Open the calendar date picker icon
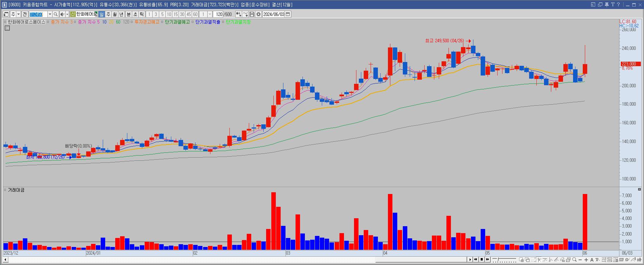The height and width of the screenshot is (265, 644). [x=288, y=14]
